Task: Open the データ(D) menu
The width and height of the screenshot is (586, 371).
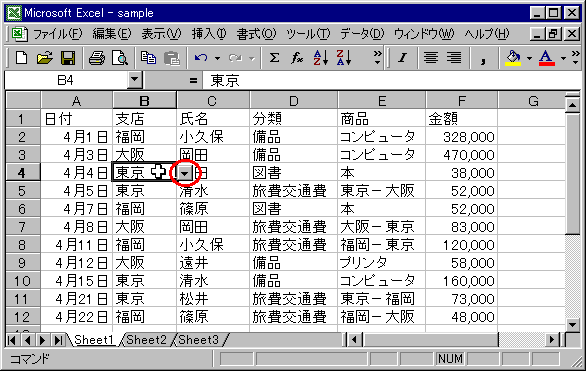Action: tap(362, 34)
